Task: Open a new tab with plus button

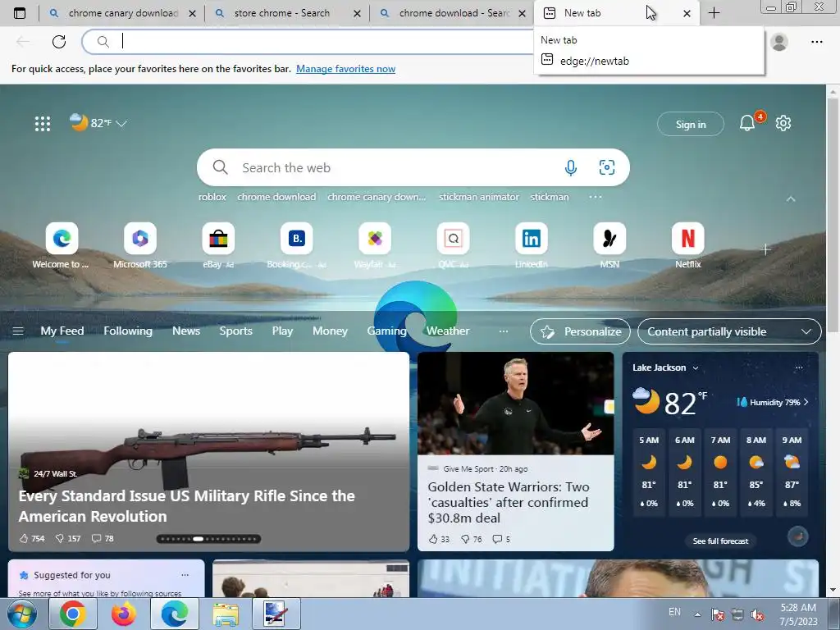Action: click(x=714, y=13)
